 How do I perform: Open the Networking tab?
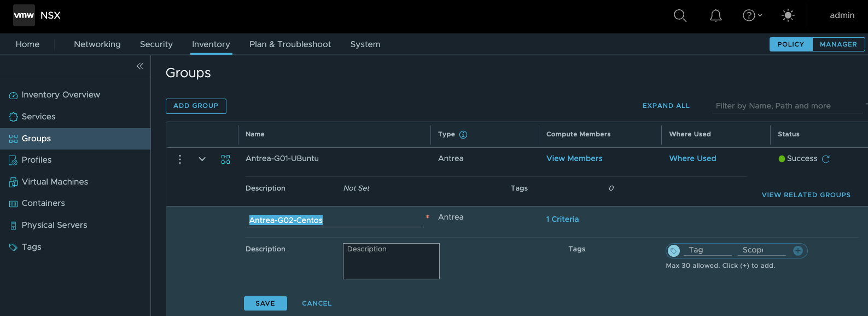(x=97, y=44)
